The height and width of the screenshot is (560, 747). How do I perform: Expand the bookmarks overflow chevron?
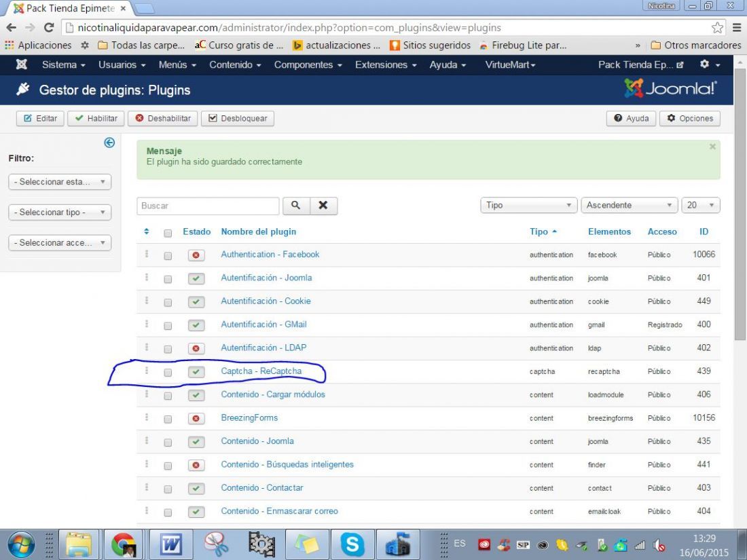(638, 45)
